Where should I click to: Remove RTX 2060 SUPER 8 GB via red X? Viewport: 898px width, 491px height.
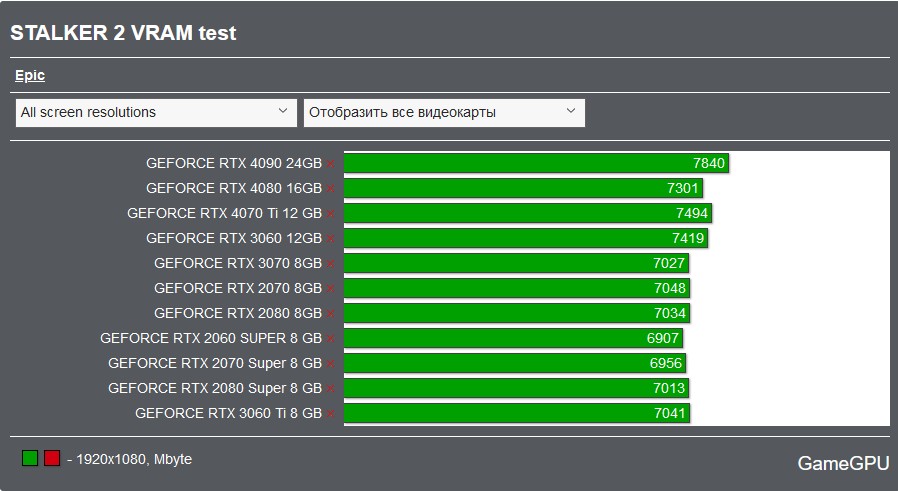point(331,339)
